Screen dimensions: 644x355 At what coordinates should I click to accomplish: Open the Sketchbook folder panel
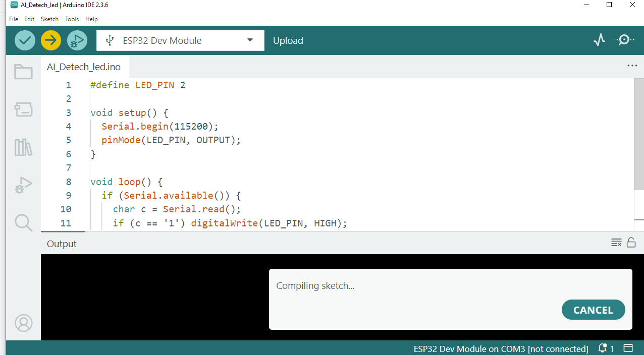[23, 72]
